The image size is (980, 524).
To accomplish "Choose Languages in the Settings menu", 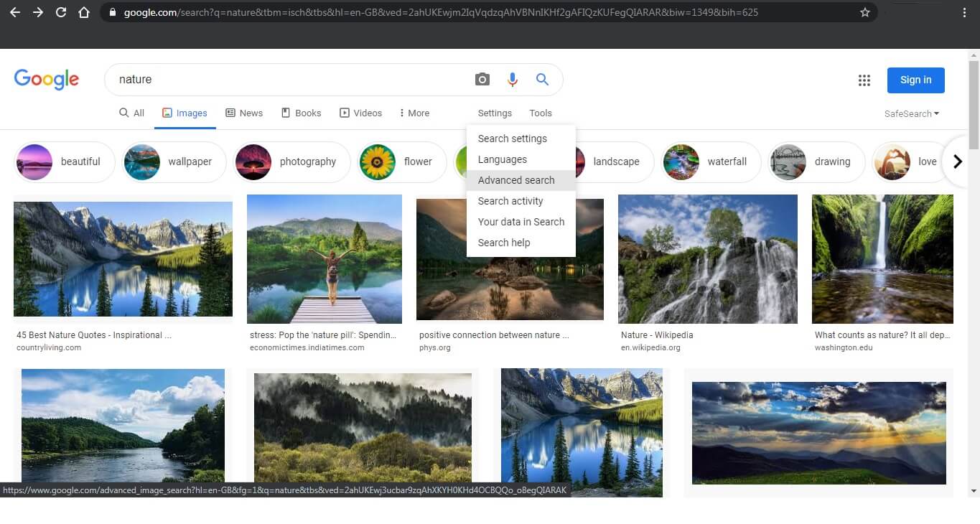I will (x=502, y=159).
